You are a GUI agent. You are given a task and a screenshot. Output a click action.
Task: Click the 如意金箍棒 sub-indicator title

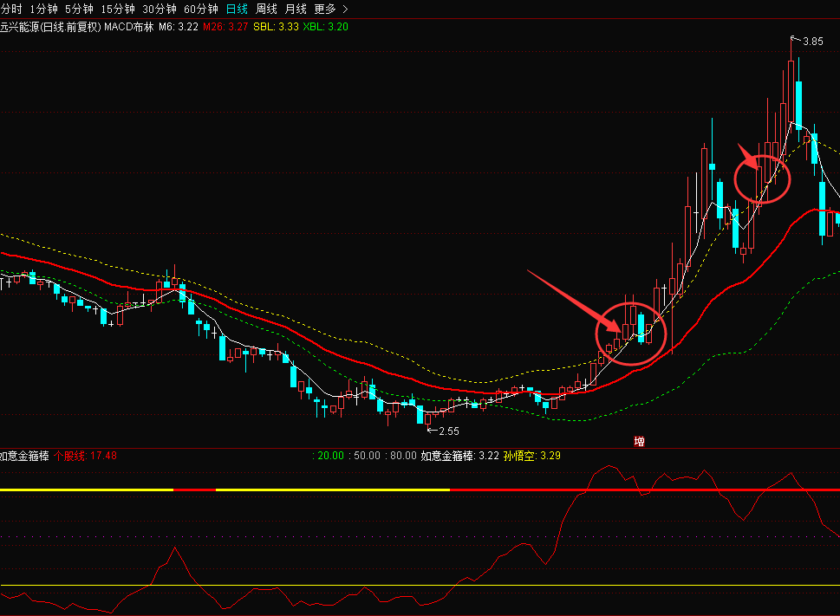(x=24, y=456)
